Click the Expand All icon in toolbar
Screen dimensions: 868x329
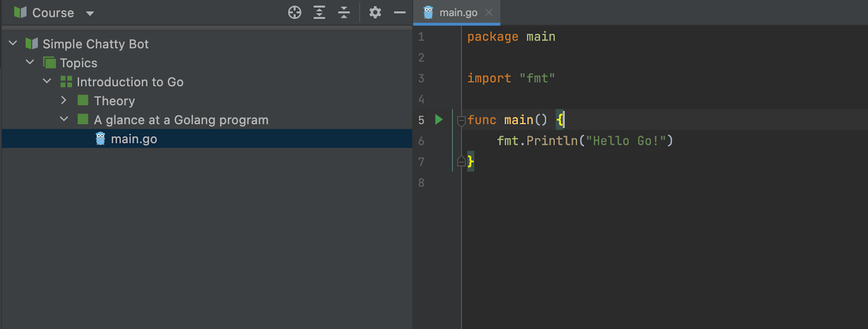click(x=320, y=12)
